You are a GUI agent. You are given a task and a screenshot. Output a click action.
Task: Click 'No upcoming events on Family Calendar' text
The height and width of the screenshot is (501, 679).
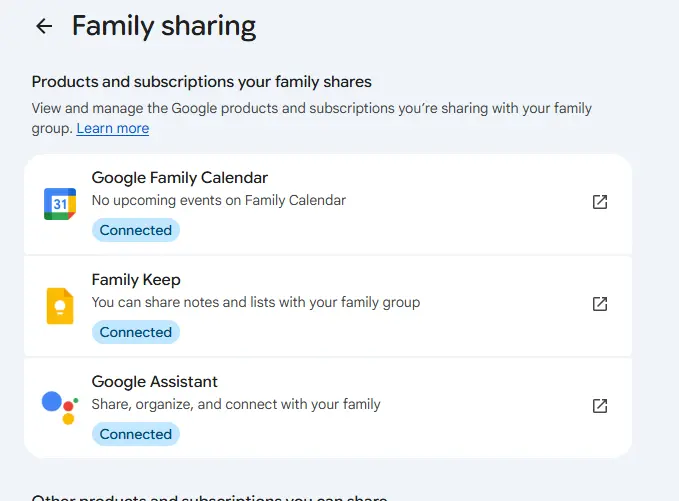[219, 200]
